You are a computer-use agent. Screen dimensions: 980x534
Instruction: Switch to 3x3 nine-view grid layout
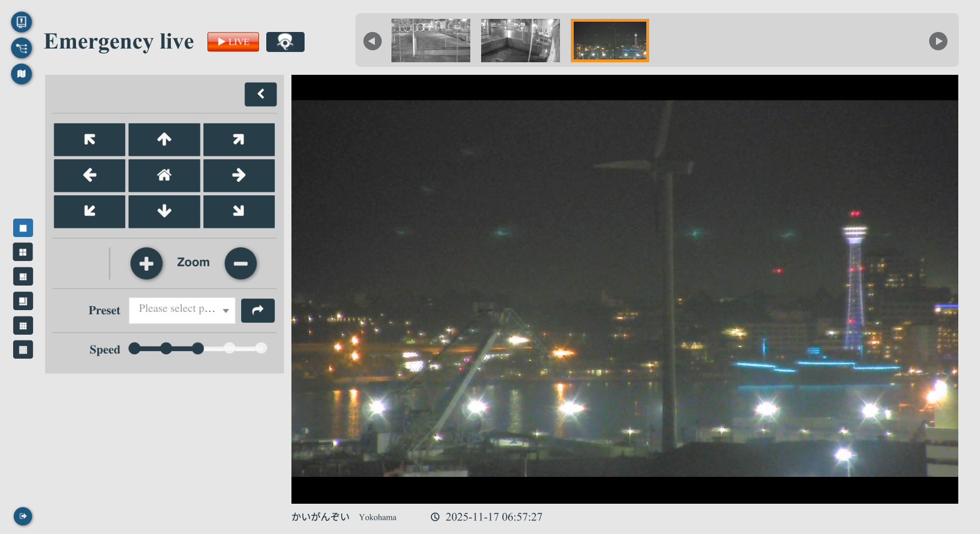[23, 326]
